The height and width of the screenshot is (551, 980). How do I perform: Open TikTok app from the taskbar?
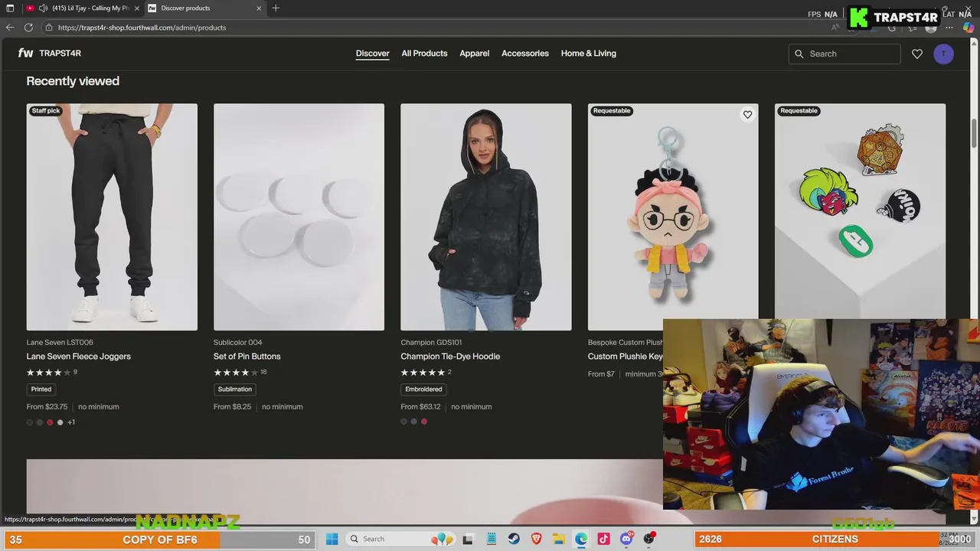[603, 539]
